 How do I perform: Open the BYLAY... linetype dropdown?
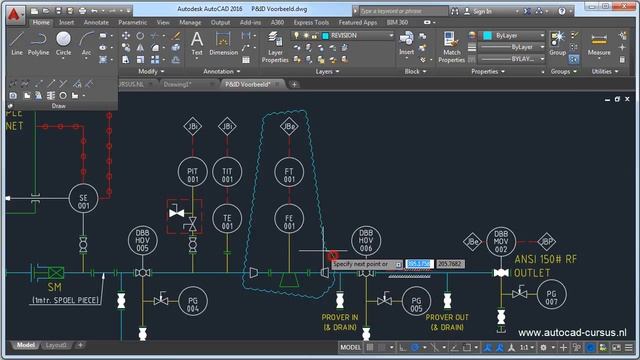point(542,59)
